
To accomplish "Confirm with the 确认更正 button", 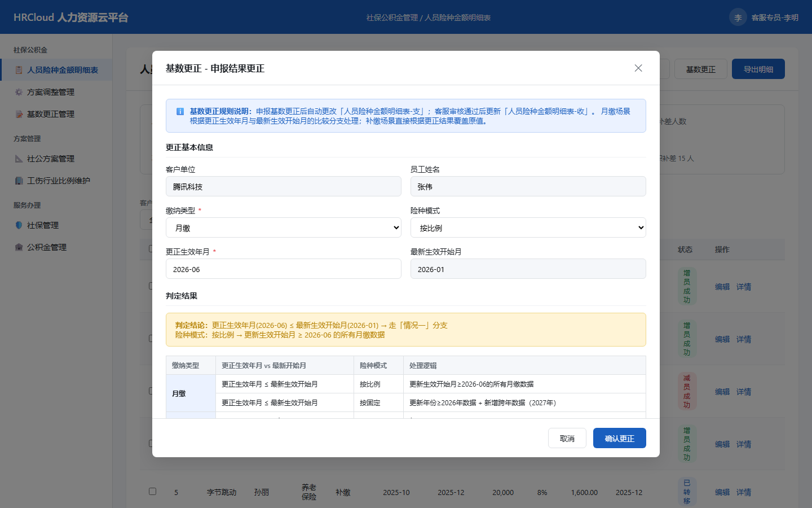I will pos(620,438).
